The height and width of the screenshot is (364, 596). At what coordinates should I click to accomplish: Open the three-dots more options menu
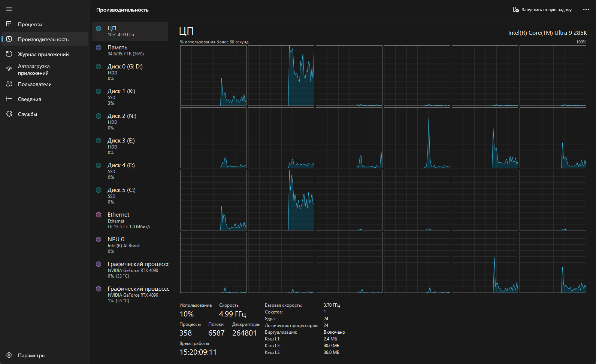[586, 10]
